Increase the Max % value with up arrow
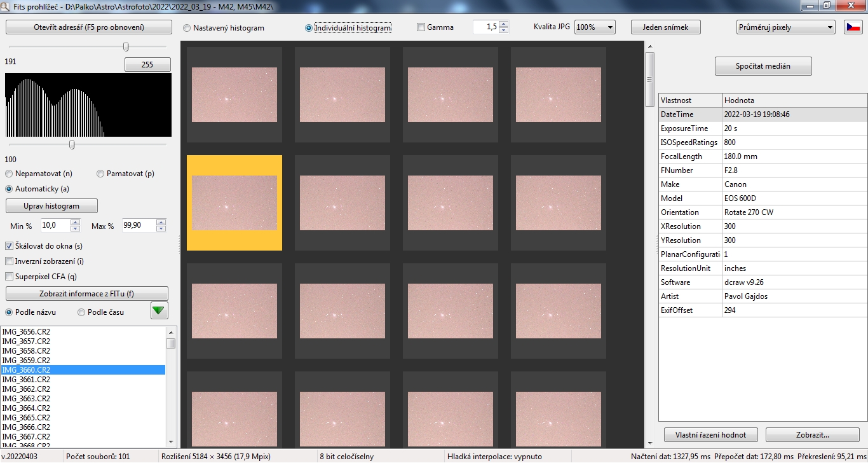868x463 pixels. coord(161,223)
